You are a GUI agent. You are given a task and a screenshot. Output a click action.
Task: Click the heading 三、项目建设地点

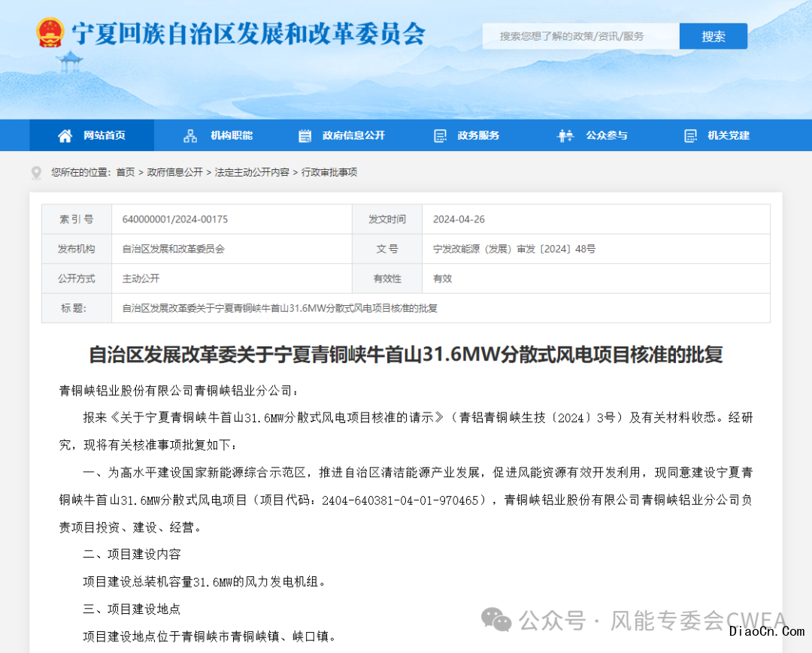click(132, 609)
